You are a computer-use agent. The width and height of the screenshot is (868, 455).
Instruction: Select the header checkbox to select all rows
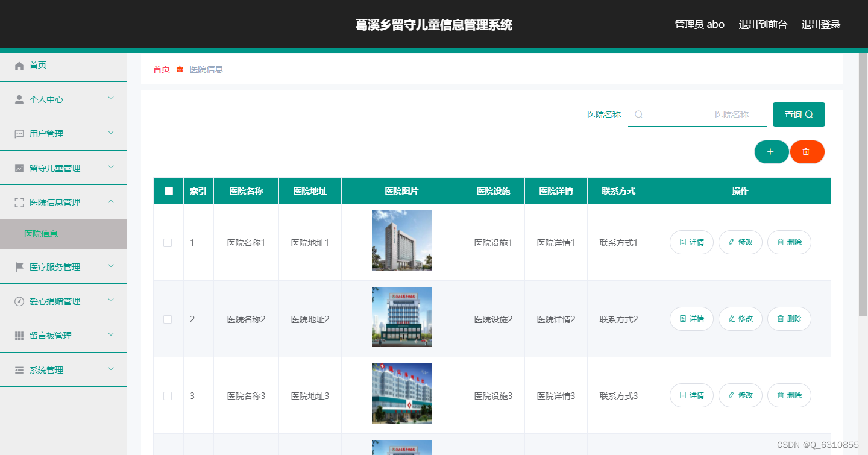click(169, 191)
